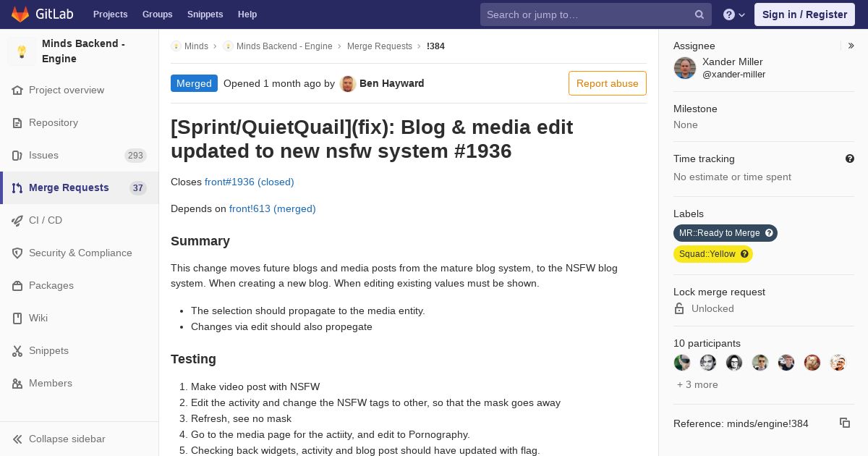
Task: Click the Ben Hayward author link
Action: coord(392,83)
